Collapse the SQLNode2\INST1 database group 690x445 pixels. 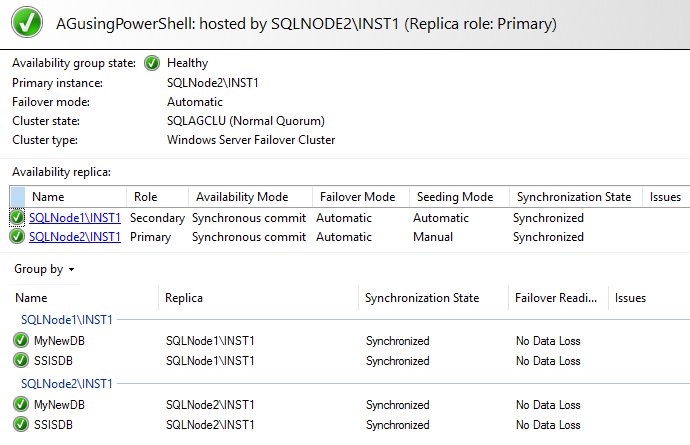tap(67, 384)
